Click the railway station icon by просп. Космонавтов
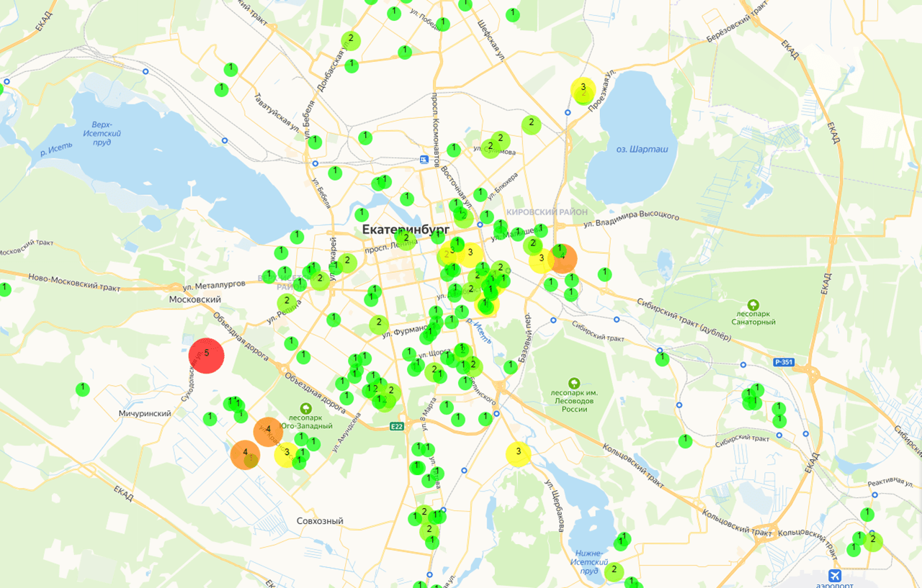Screen dimensions: 922x588 pyautogui.click(x=424, y=160)
